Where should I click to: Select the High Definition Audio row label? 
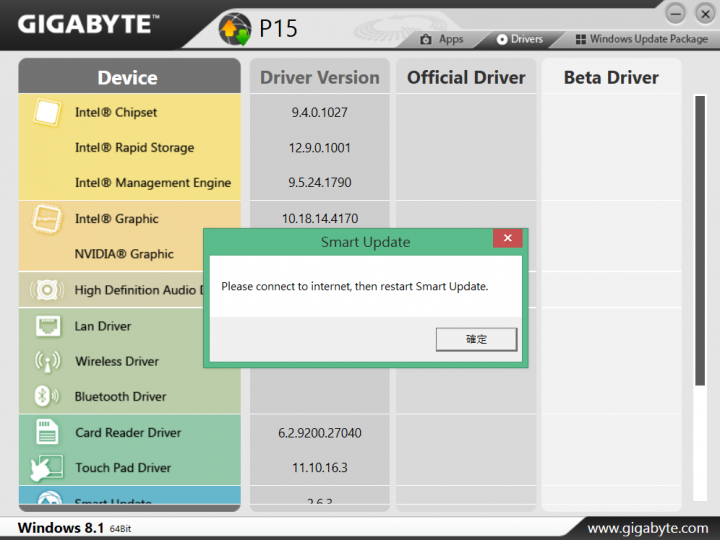click(x=138, y=290)
